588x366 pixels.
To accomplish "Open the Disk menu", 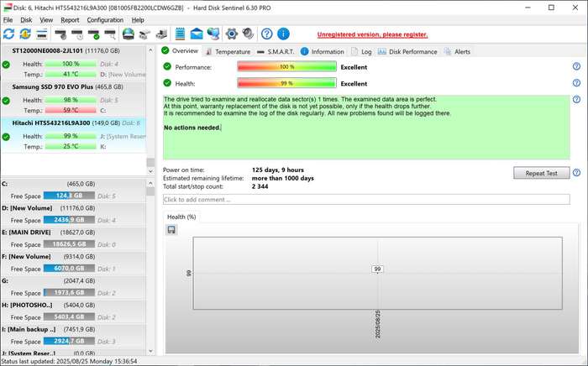I will [26, 20].
